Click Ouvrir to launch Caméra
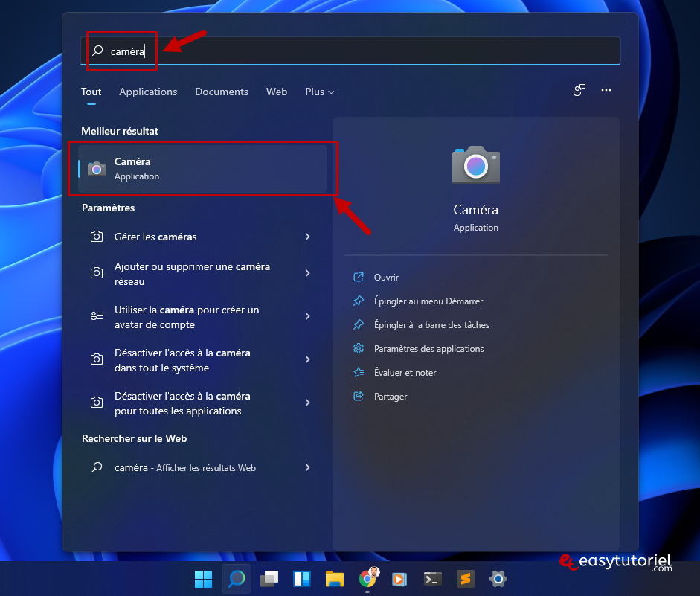The height and width of the screenshot is (596, 700). [x=386, y=278]
